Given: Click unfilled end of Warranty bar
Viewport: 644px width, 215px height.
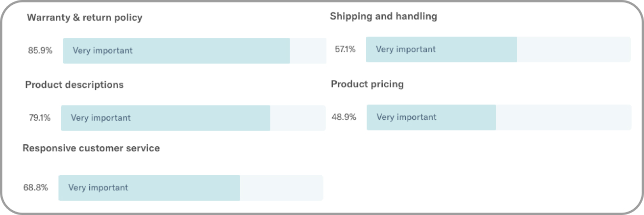Looking at the screenshot, I should pos(308,51).
